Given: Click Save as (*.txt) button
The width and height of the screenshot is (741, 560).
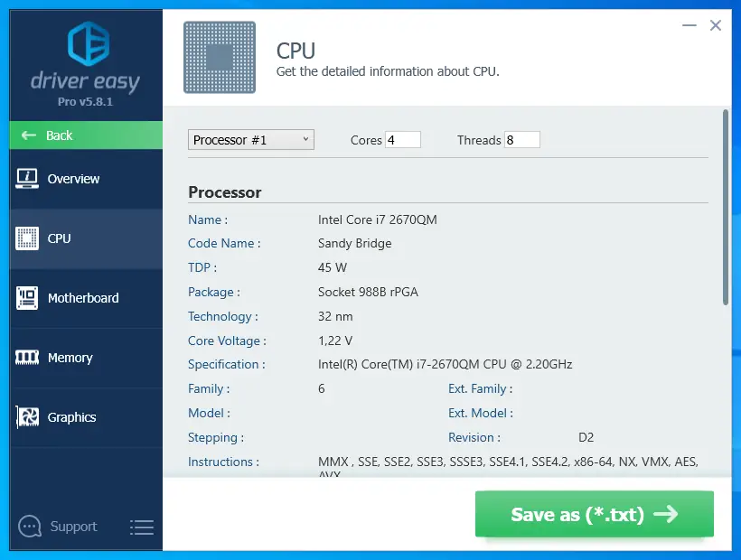Looking at the screenshot, I should pyautogui.click(x=595, y=514).
